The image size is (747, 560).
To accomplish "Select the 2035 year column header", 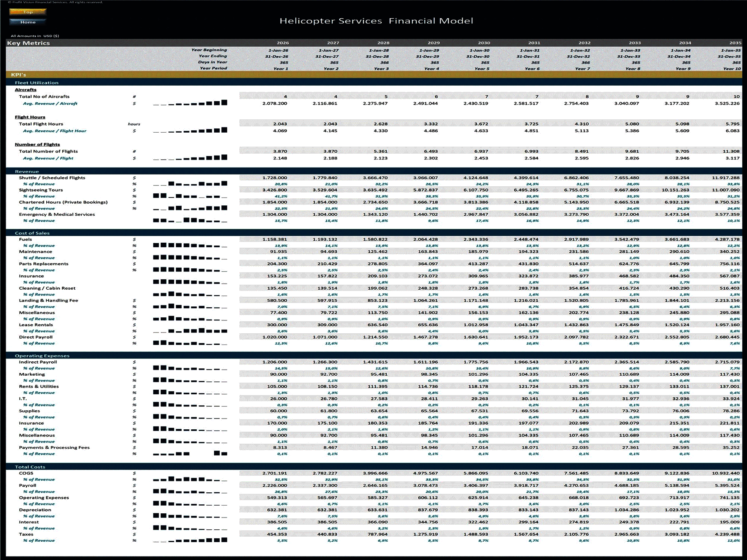I will (735, 43).
